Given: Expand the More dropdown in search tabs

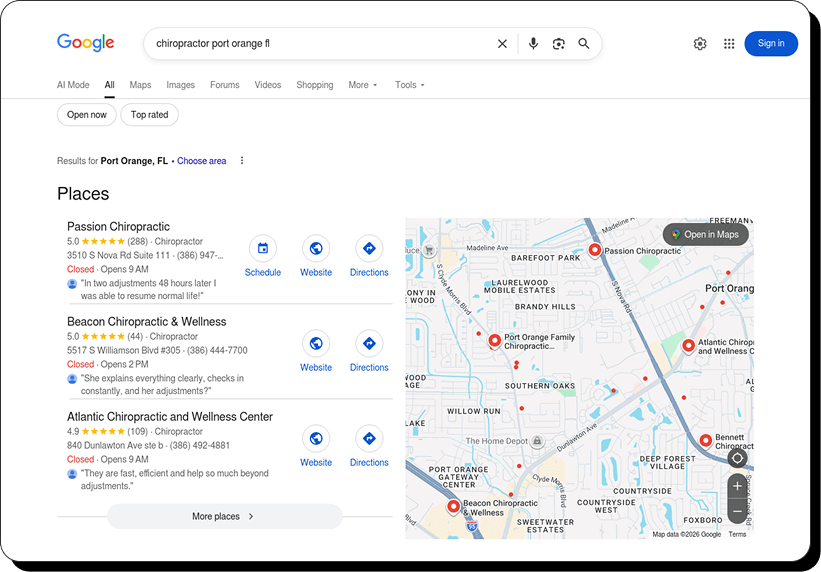Looking at the screenshot, I should [363, 85].
